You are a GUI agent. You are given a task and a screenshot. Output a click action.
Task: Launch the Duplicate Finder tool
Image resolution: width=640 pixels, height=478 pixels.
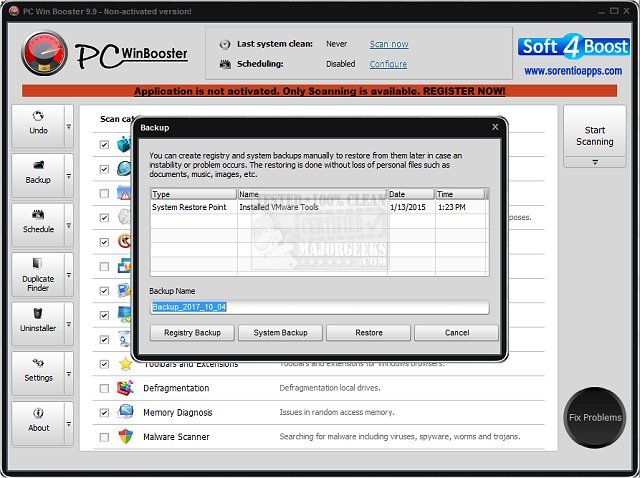[38, 274]
